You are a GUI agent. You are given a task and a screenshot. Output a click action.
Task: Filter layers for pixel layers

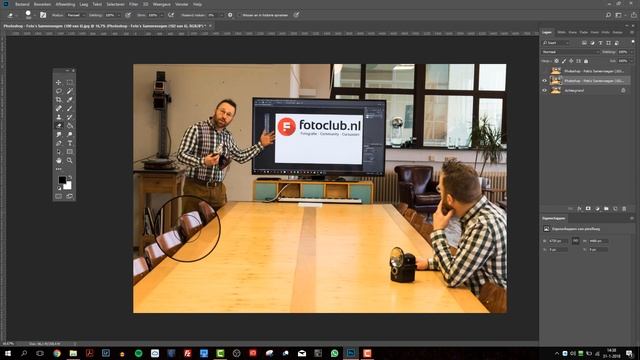(x=584, y=43)
